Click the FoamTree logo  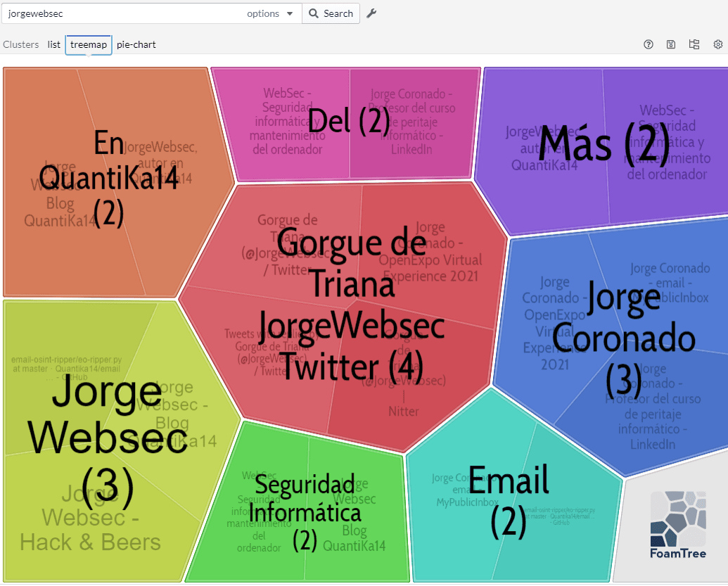[677, 521]
